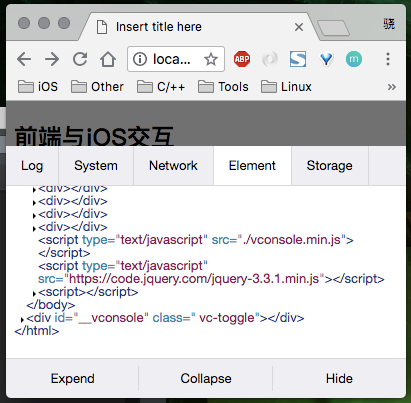Switch to the Storage tab
Viewport: 411px width, 403px height.
coord(330,166)
